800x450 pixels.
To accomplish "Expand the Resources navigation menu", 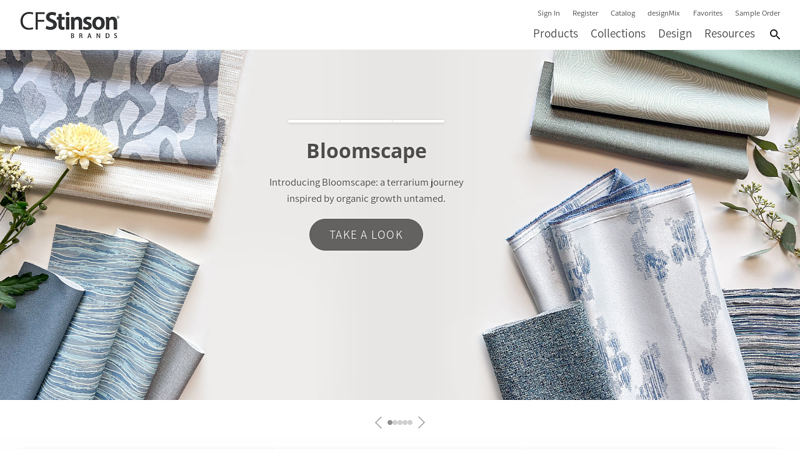I will [x=730, y=34].
